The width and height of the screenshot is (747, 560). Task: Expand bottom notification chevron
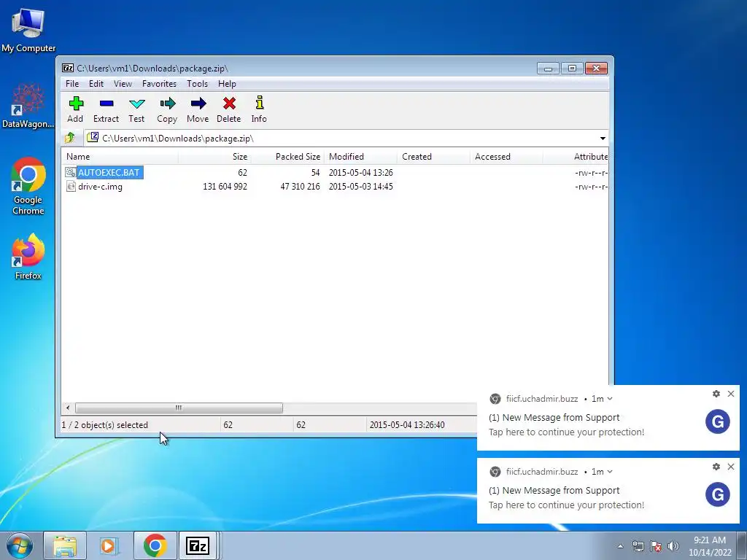point(610,472)
